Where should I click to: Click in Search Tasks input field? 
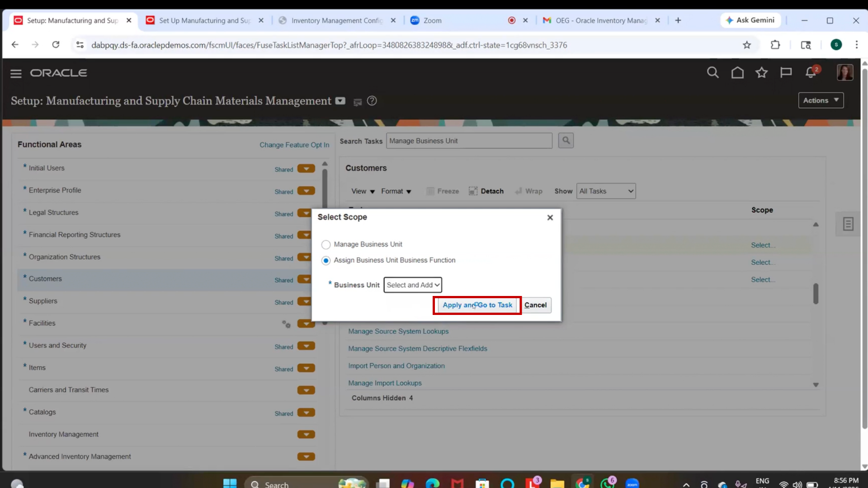tap(469, 141)
